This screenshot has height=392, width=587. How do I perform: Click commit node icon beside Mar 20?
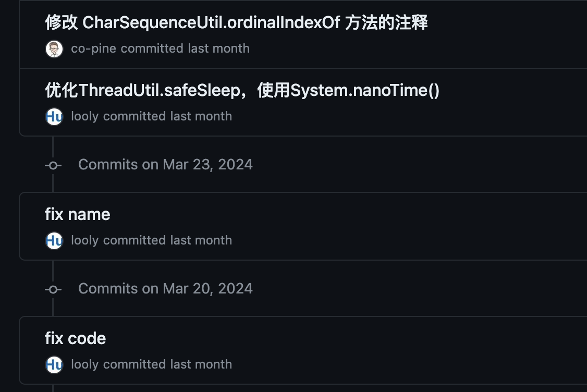click(53, 289)
